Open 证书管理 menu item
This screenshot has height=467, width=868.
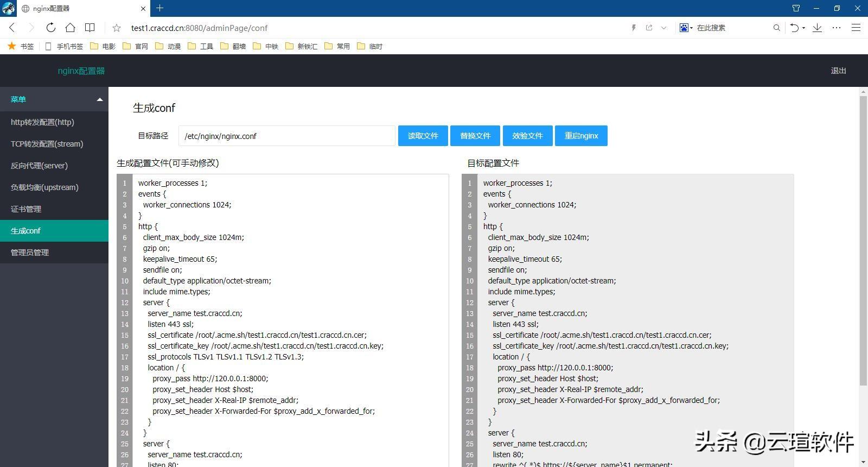(x=54, y=209)
